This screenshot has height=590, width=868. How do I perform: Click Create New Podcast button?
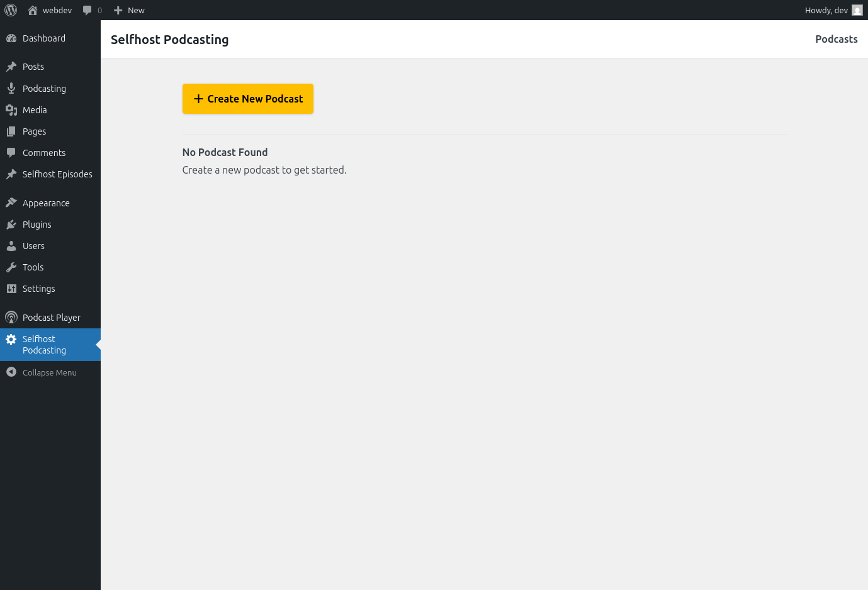click(248, 99)
